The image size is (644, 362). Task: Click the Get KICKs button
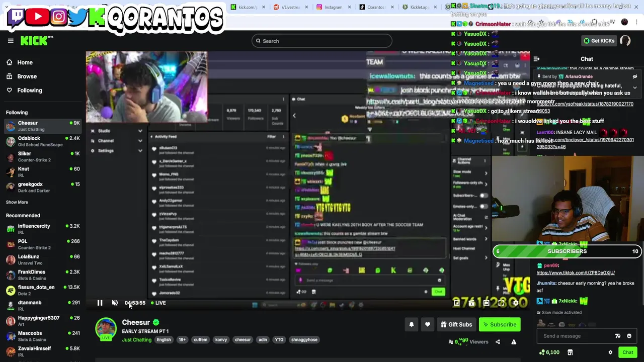599,41
